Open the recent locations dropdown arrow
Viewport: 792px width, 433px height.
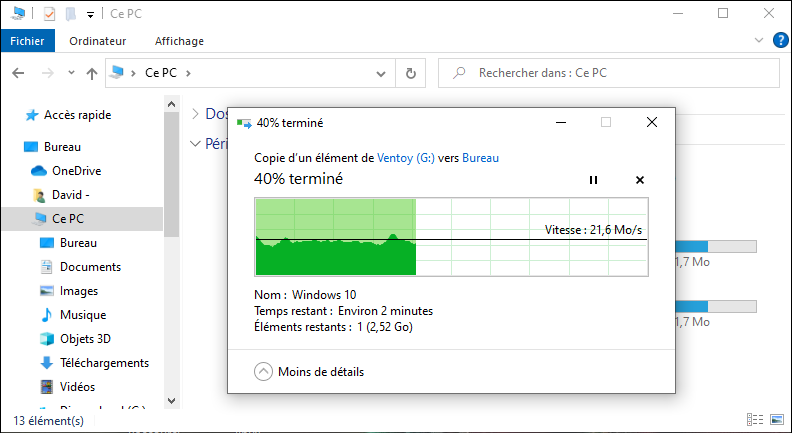(x=71, y=73)
